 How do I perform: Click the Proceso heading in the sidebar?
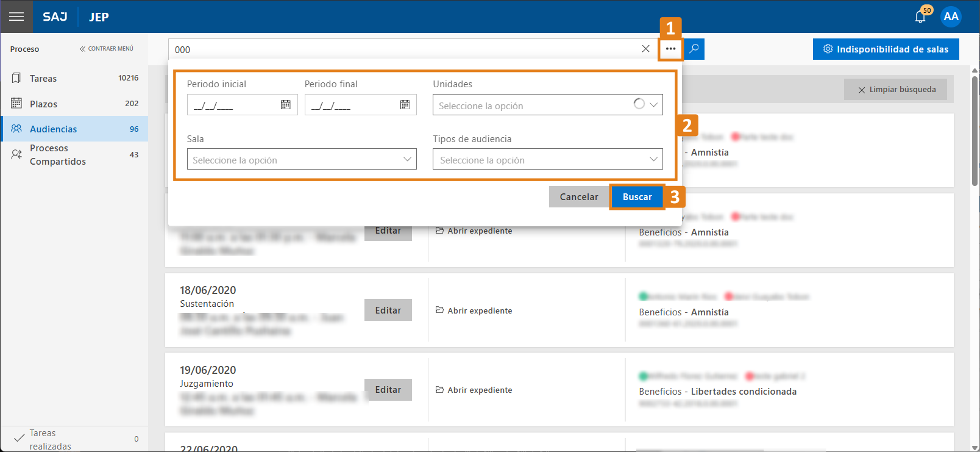coord(24,49)
